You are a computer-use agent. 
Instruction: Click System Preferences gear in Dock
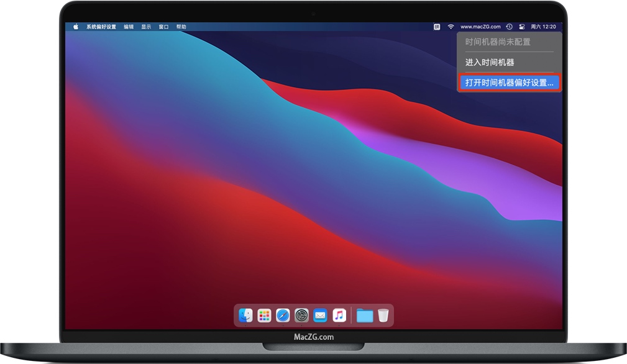pos(301,316)
